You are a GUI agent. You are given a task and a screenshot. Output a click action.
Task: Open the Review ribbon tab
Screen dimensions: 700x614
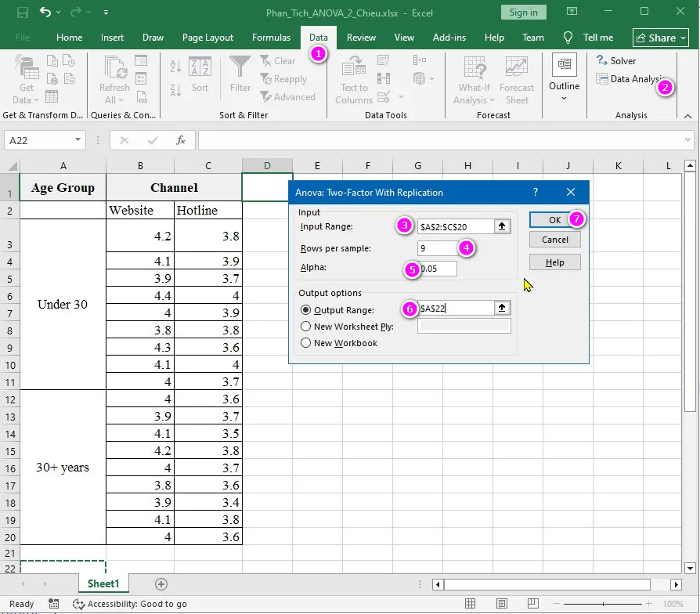tap(361, 37)
